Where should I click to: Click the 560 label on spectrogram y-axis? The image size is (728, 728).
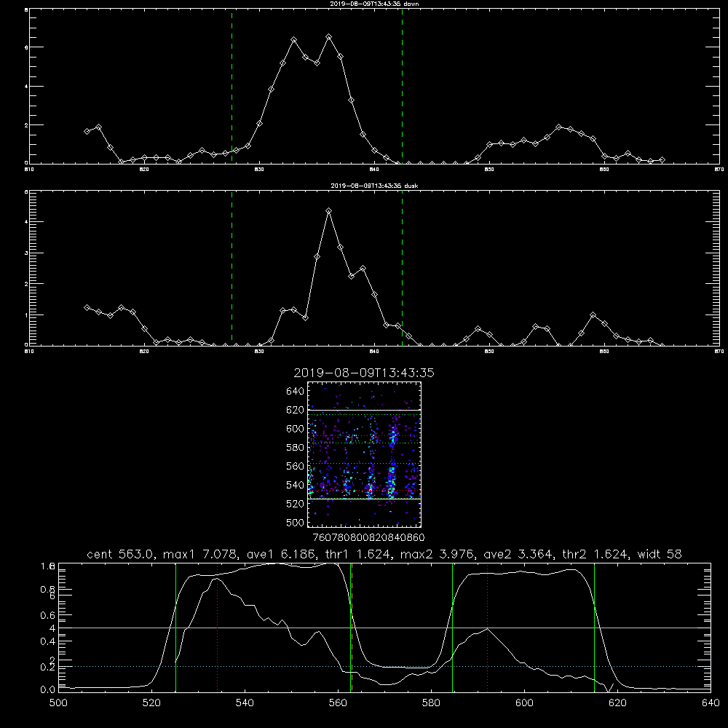pyautogui.click(x=296, y=466)
